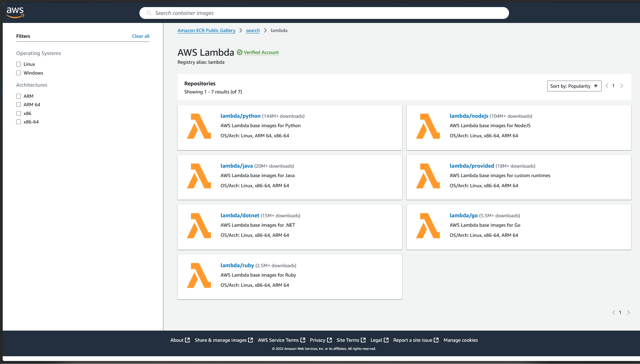Viewport: 640px width, 364px height.
Task: Click the search magnifier icon
Action: (x=149, y=13)
